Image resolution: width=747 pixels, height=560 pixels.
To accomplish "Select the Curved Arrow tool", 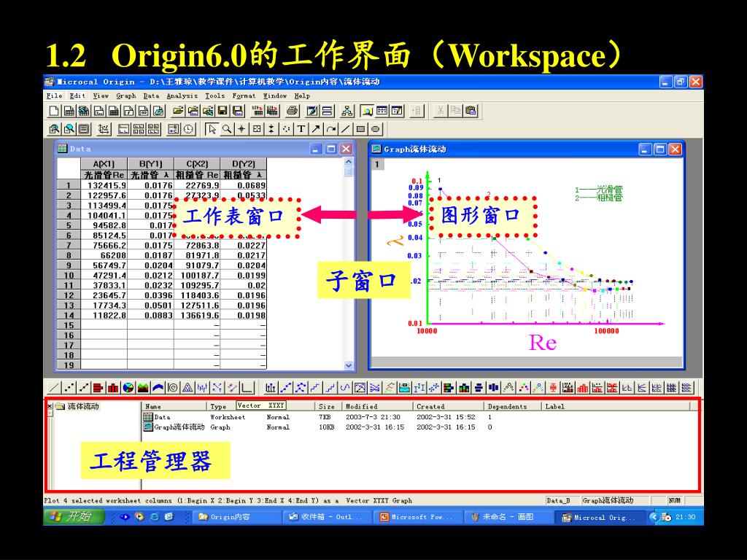I will (331, 129).
